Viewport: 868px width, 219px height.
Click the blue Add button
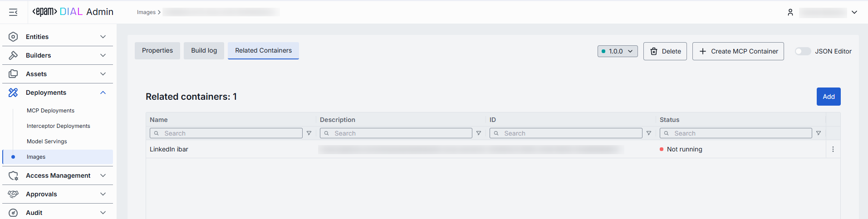pyautogui.click(x=828, y=97)
